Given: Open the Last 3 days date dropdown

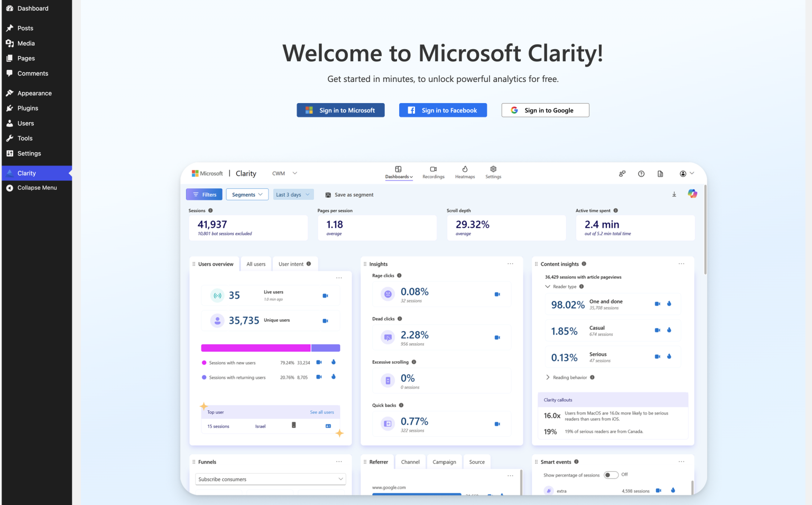Looking at the screenshot, I should coord(293,194).
